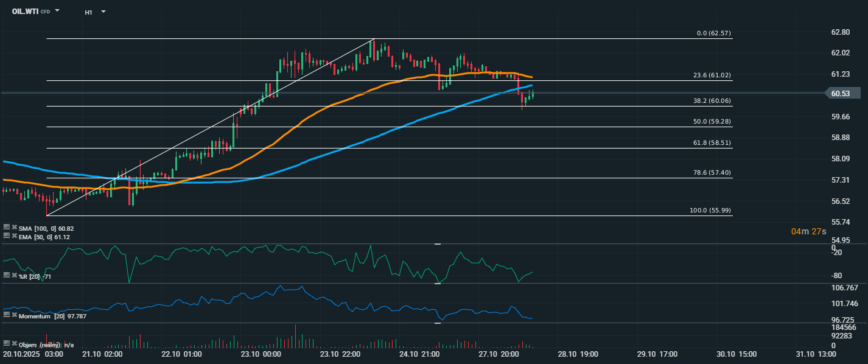Click the H1 timeframe label

[88, 12]
